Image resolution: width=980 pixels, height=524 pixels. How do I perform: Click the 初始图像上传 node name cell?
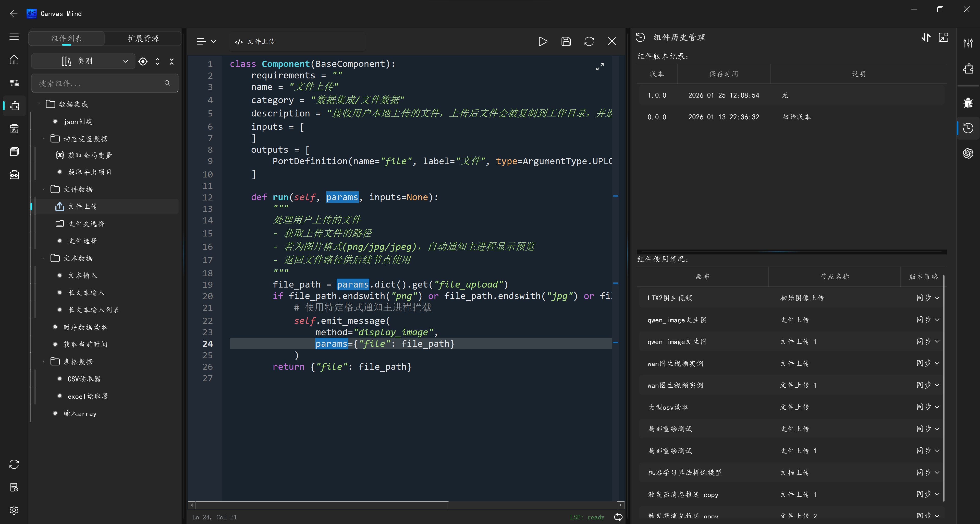point(802,298)
